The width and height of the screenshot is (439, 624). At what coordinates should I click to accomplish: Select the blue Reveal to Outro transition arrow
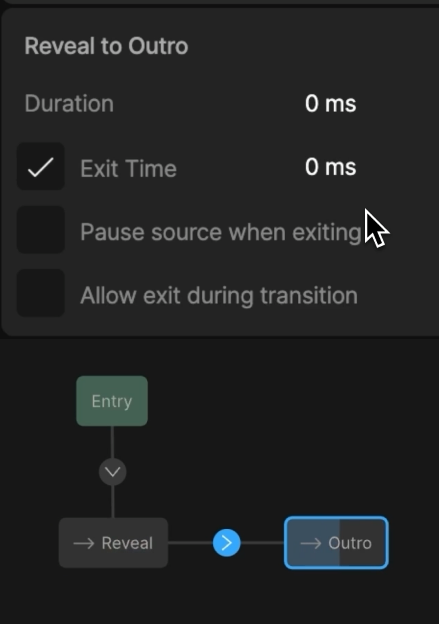[226, 543]
